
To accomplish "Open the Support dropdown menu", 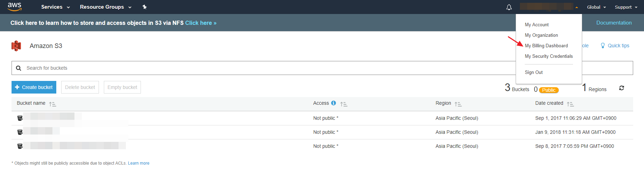I will pyautogui.click(x=626, y=7).
